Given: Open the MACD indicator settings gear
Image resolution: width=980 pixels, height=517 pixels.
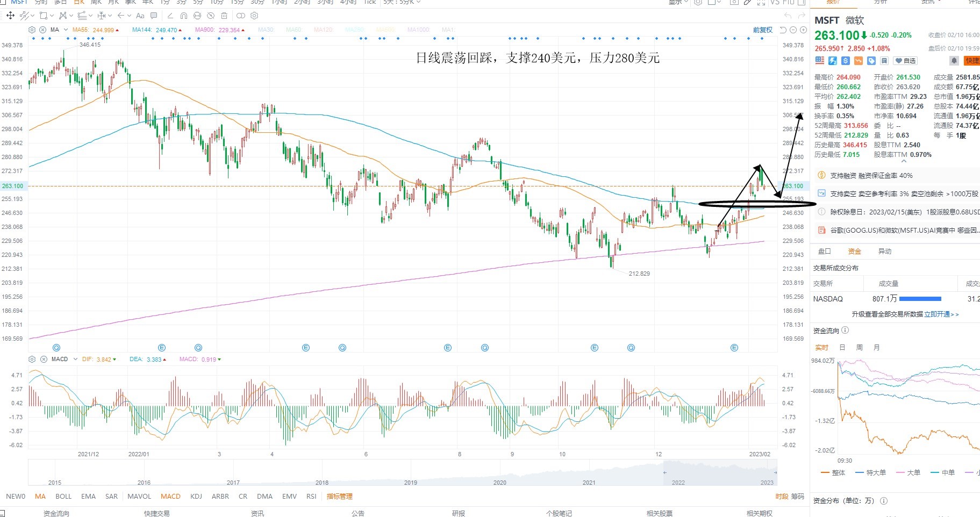Looking at the screenshot, I should coord(32,359).
